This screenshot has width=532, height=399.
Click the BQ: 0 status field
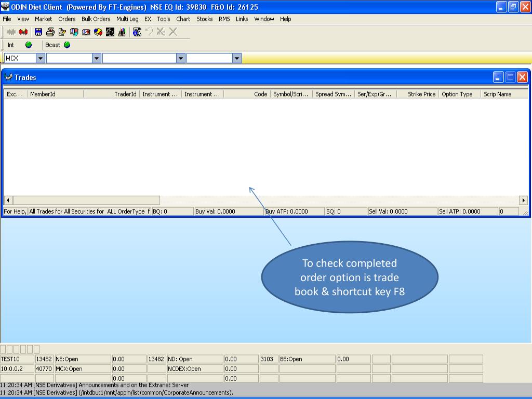point(172,211)
